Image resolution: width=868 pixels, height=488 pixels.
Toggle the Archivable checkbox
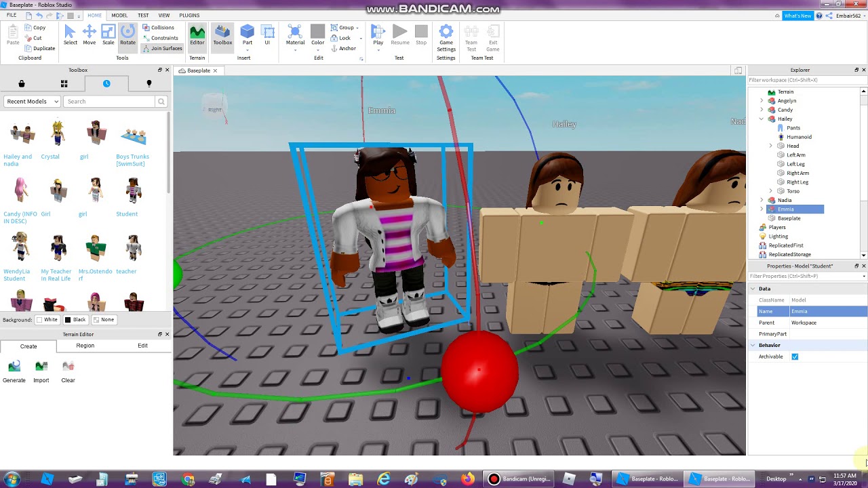[795, 357]
